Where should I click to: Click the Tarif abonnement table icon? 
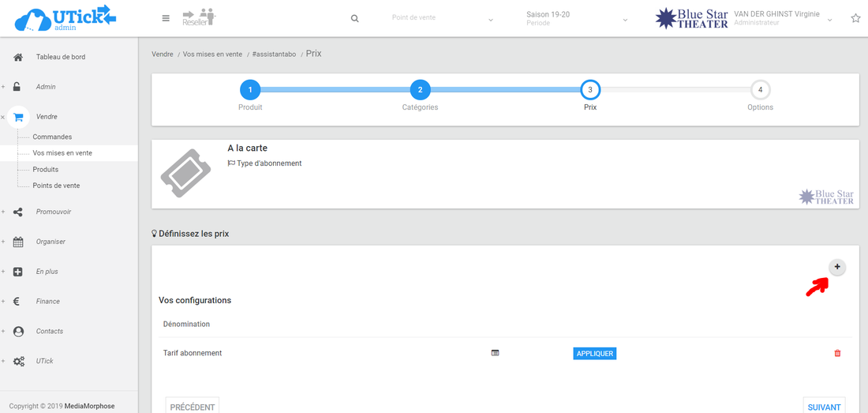(495, 353)
